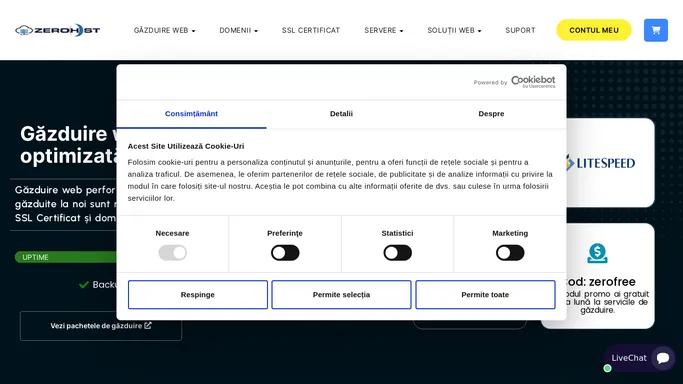Click the green UPTIME bar
Image resolution: width=683 pixels, height=384 pixels.
coord(65,257)
